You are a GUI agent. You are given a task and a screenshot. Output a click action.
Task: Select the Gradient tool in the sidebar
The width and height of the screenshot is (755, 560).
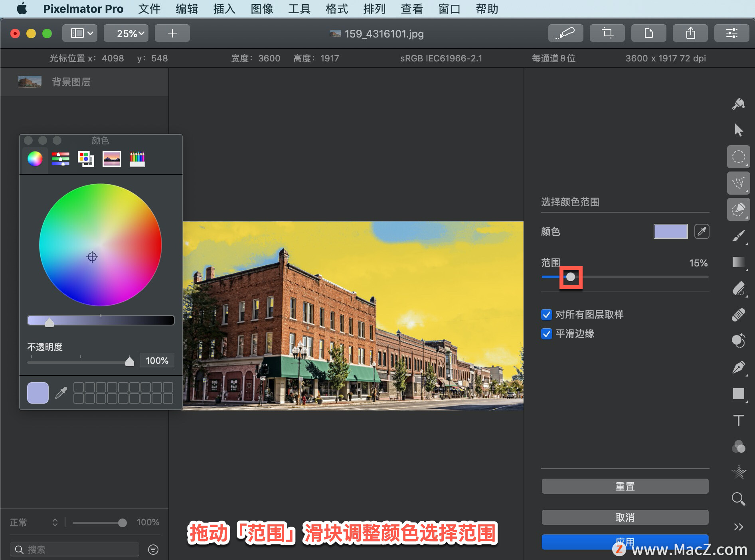pyautogui.click(x=739, y=262)
